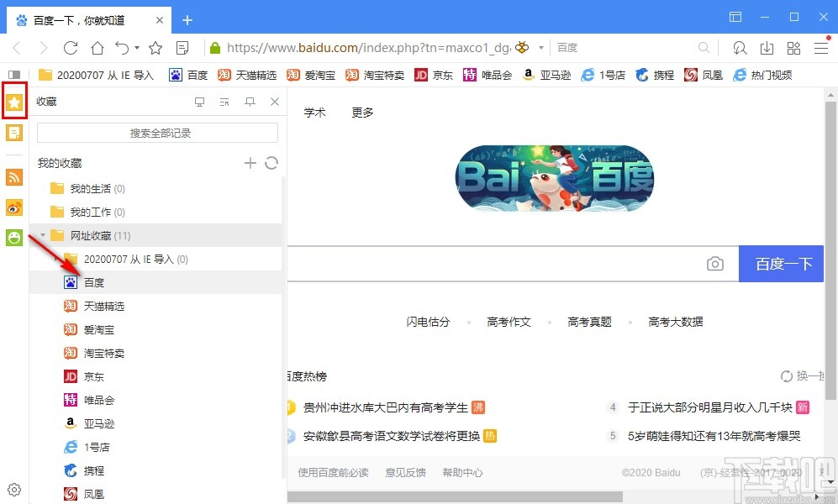This screenshot has height=504, width=838.
Task: Open a new tab with plus button
Action: 187,20
